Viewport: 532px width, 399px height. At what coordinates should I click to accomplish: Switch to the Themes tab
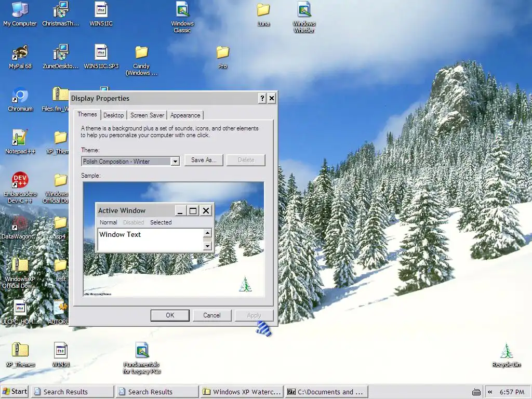(87, 114)
